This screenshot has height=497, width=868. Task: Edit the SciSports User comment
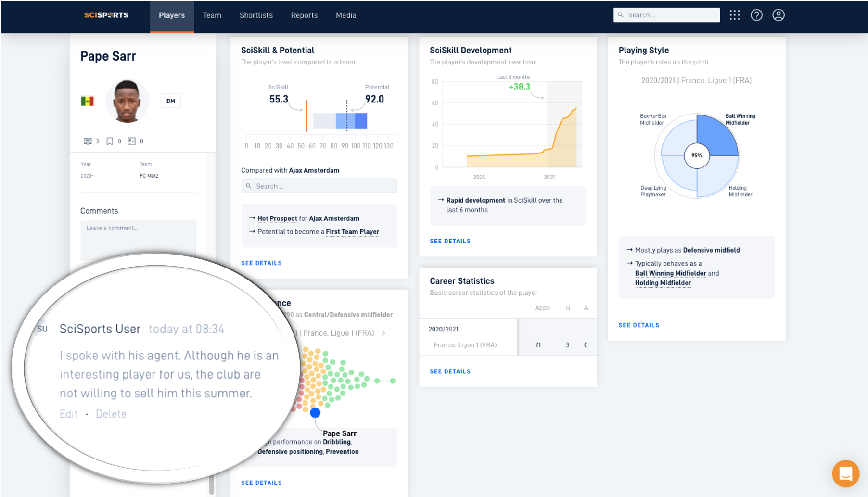point(68,414)
